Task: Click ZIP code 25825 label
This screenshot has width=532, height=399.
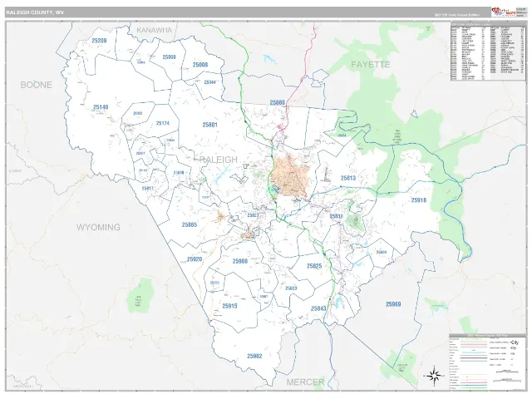Action: 314,266
